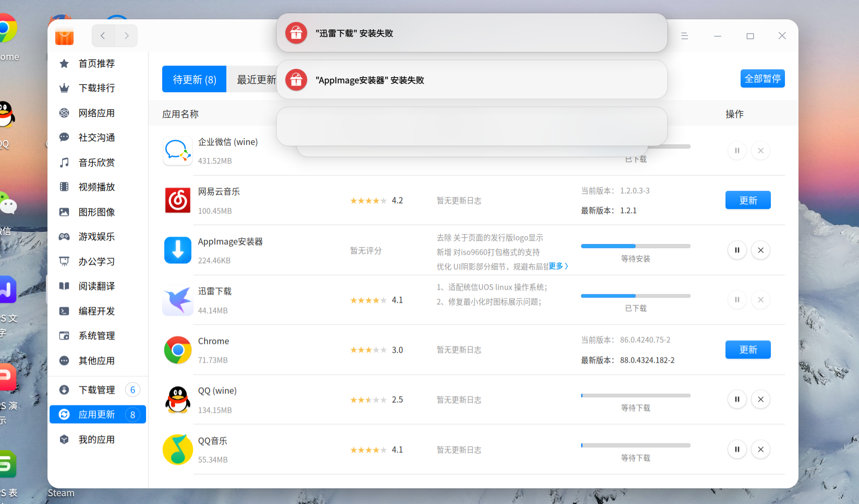Pause AppImage安装器 installation
859x504 pixels.
737,250
